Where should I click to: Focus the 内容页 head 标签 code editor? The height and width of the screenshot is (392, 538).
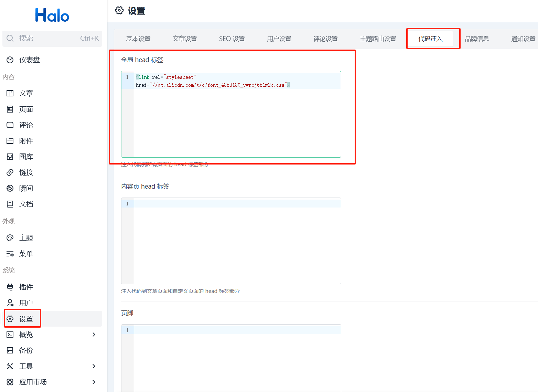pos(237,241)
